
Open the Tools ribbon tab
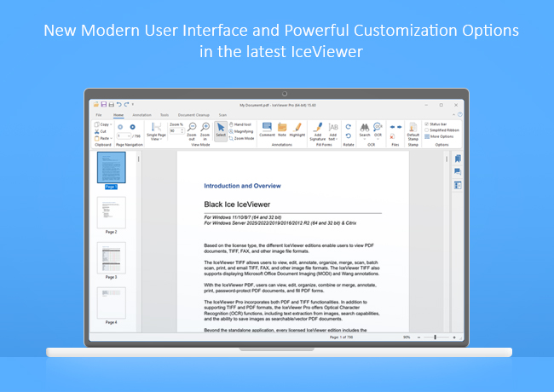click(164, 115)
